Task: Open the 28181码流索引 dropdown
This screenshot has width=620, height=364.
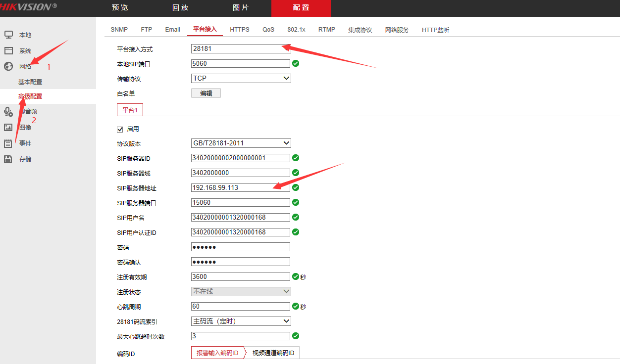Action: [x=241, y=321]
